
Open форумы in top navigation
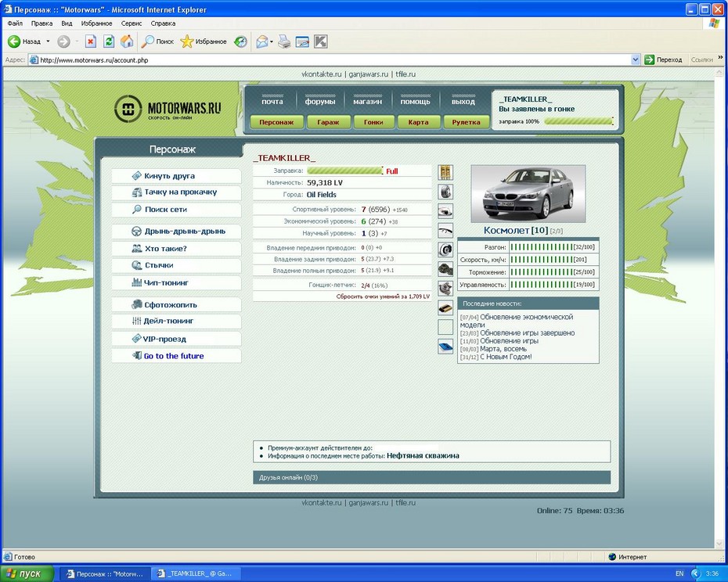[320, 101]
